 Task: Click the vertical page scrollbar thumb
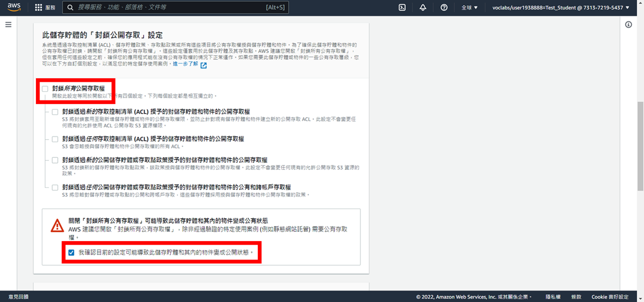(x=640, y=147)
